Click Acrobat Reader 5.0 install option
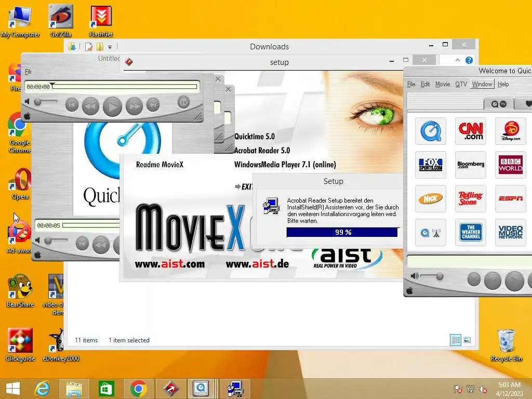 262,150
